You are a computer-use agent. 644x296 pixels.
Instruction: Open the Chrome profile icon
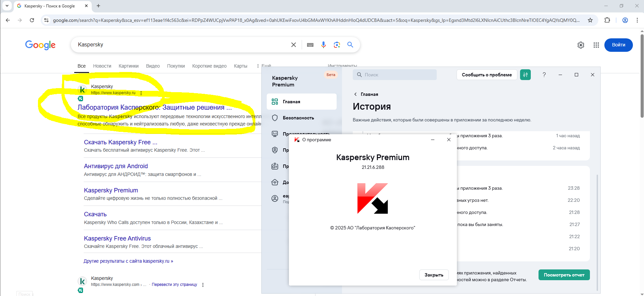pyautogui.click(x=625, y=20)
